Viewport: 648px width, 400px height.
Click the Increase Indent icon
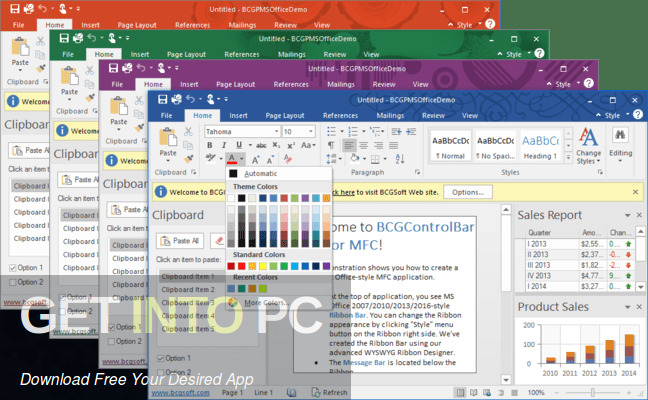click(x=411, y=131)
